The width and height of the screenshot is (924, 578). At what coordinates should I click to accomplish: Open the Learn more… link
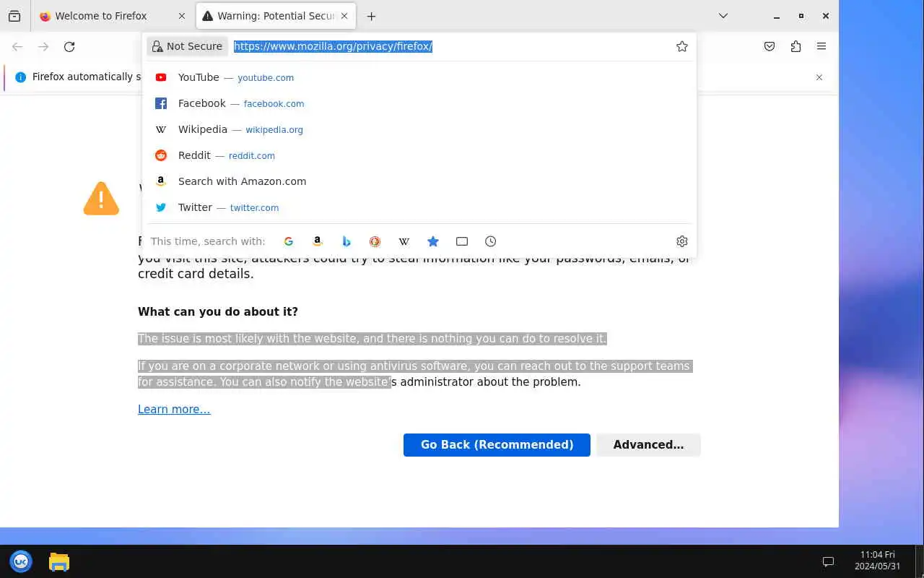click(174, 410)
